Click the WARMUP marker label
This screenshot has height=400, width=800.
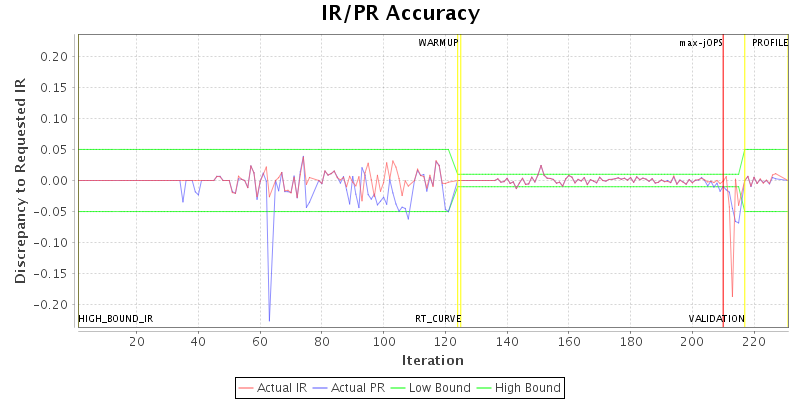click(438, 43)
